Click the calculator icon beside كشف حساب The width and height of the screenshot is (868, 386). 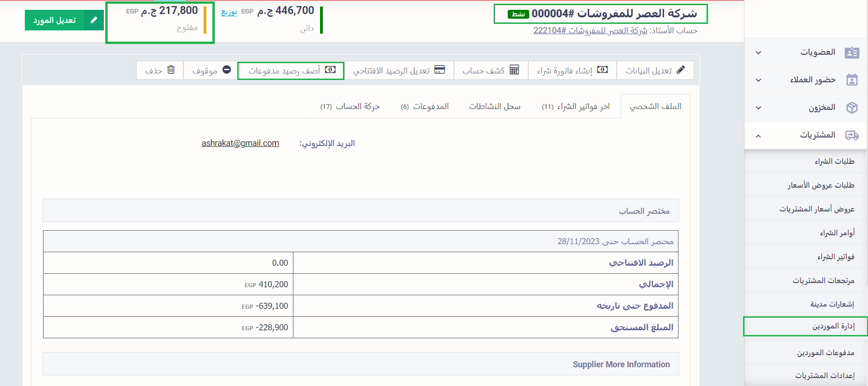pyautogui.click(x=514, y=70)
